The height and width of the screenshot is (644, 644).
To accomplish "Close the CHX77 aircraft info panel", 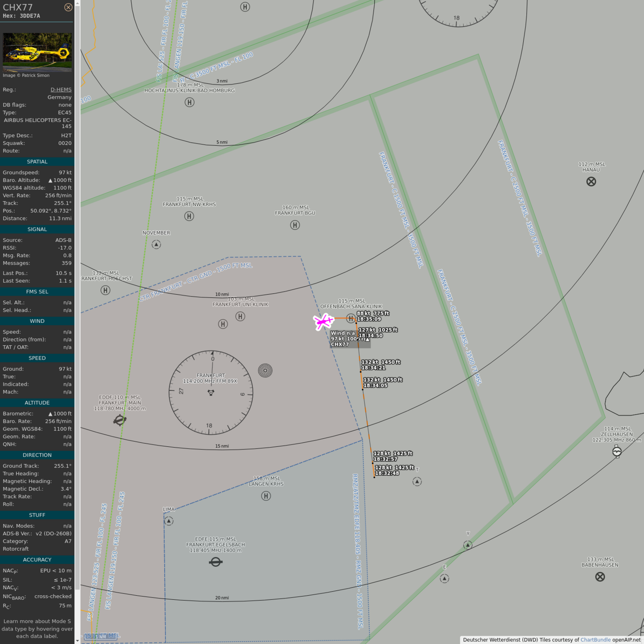I will click(x=68, y=7).
